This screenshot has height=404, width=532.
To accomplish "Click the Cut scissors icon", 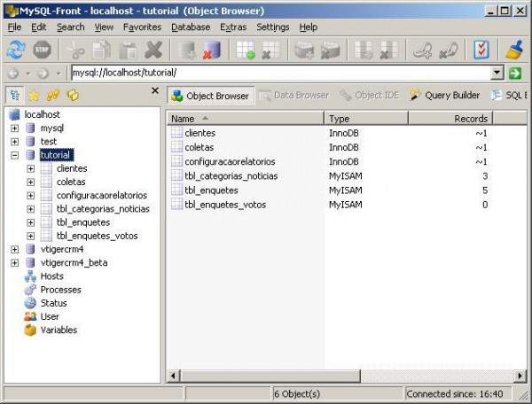I will pos(75,50).
